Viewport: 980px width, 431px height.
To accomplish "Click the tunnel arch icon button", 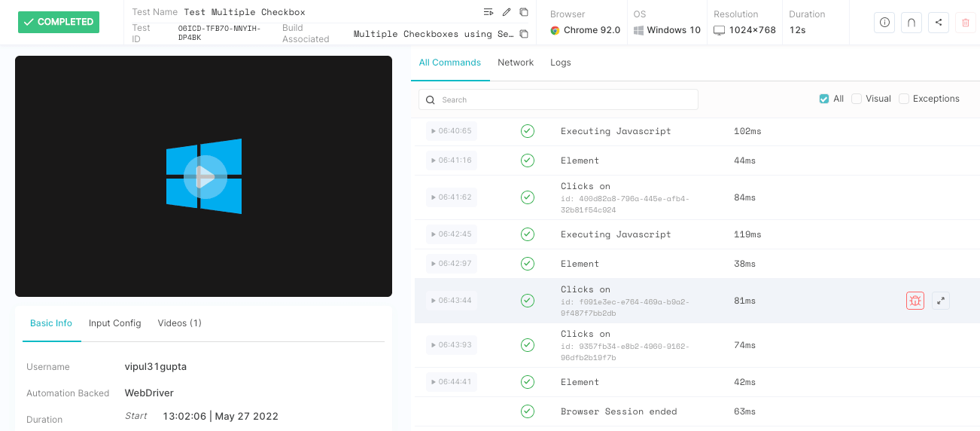I will pyautogui.click(x=912, y=23).
